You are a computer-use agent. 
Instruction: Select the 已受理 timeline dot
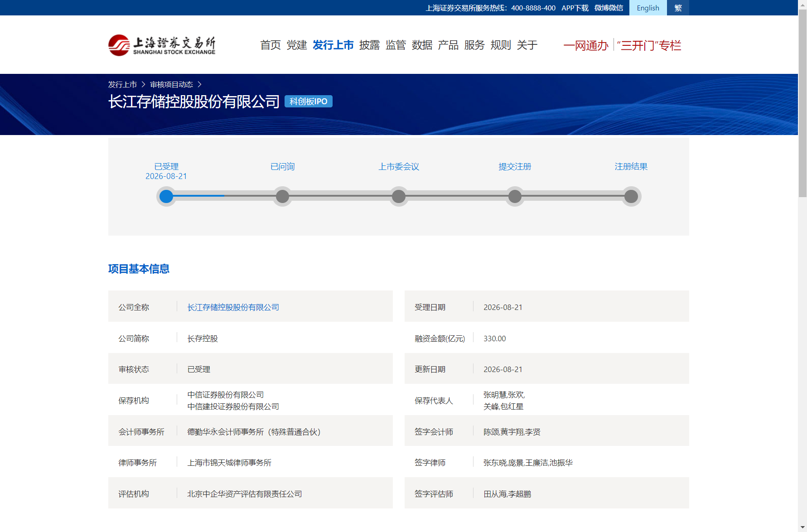pos(166,197)
